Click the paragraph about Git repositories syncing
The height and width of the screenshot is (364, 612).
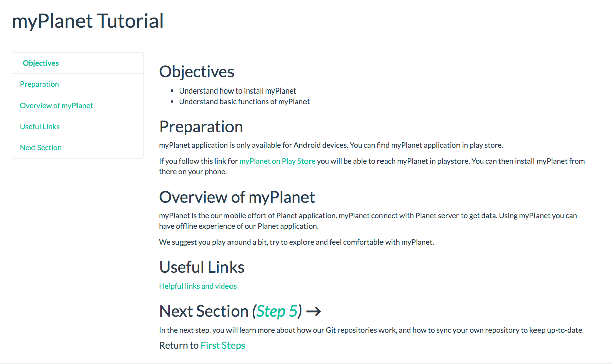371,330
